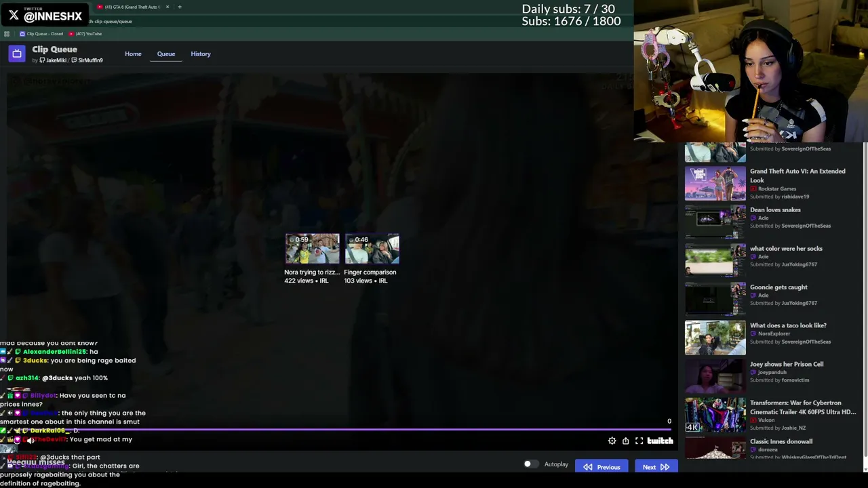Go to the Previous clip
This screenshot has width=868, height=488.
click(x=601, y=467)
